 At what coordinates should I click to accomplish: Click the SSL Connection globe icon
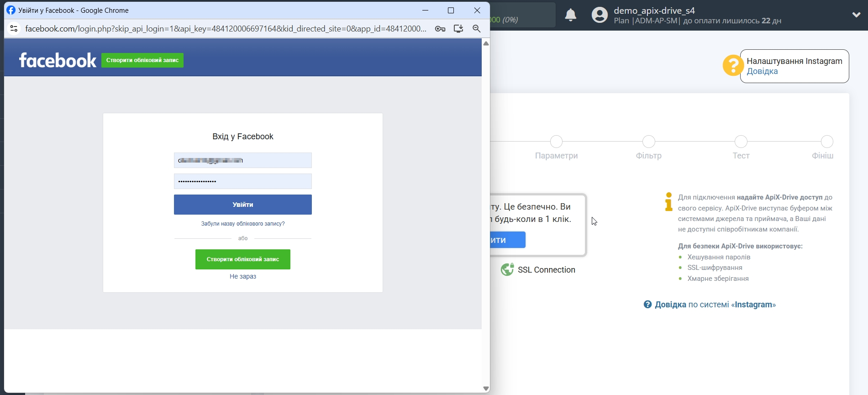point(507,269)
